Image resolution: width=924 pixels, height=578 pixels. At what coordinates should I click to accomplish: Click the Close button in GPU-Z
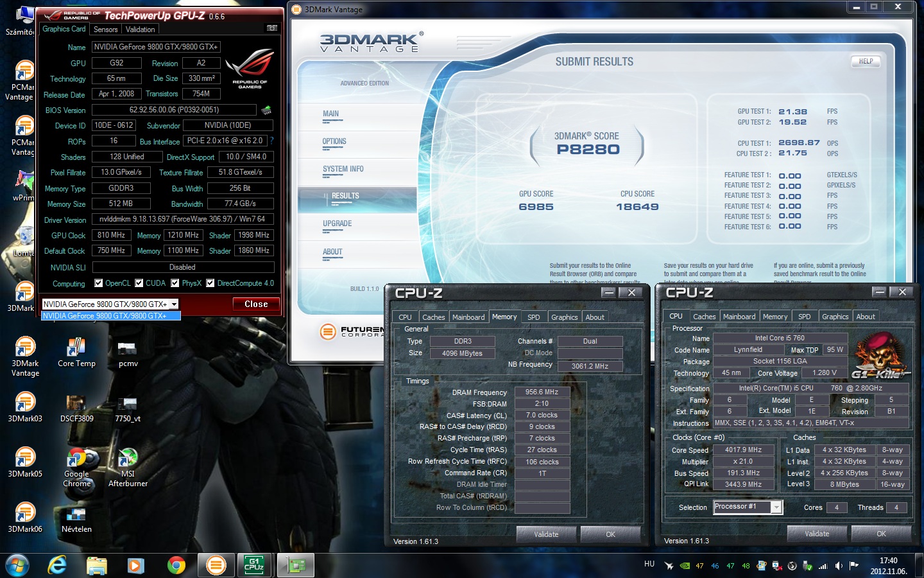coord(256,304)
